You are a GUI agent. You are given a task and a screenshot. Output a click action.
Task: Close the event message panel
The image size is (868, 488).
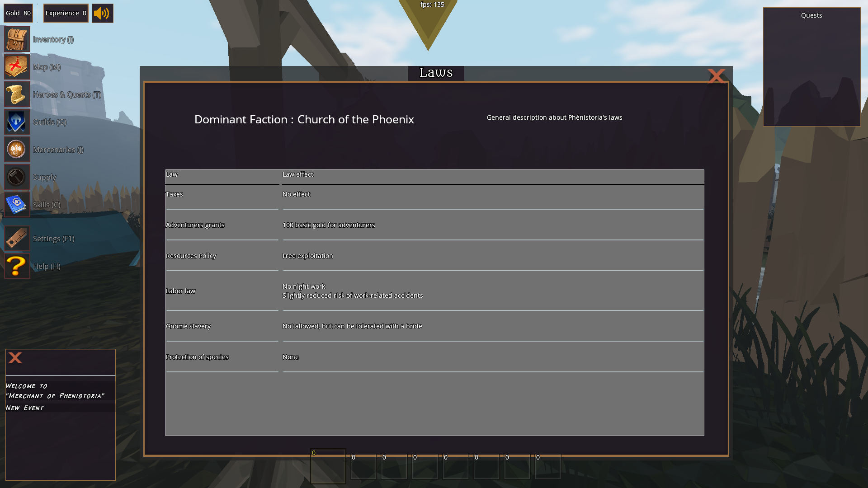click(x=15, y=358)
